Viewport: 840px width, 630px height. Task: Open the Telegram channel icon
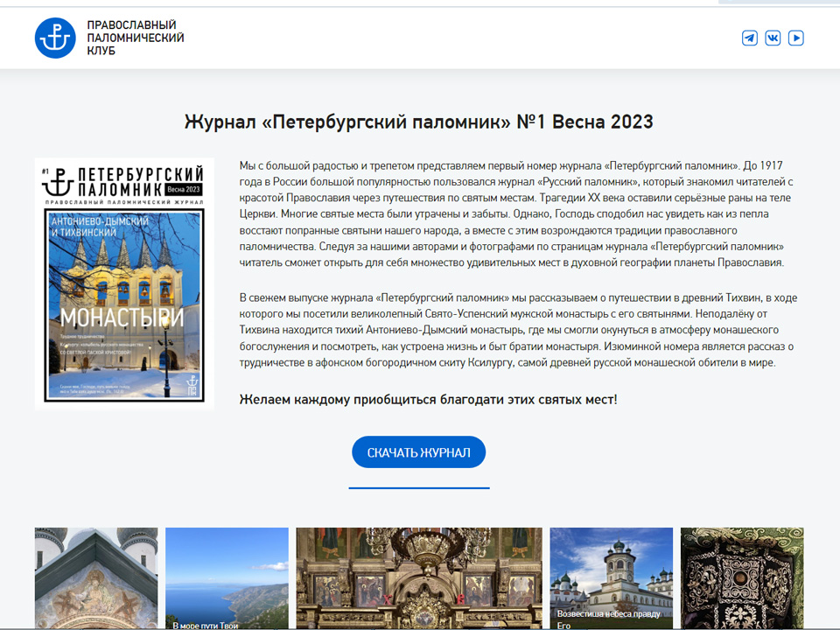point(750,38)
